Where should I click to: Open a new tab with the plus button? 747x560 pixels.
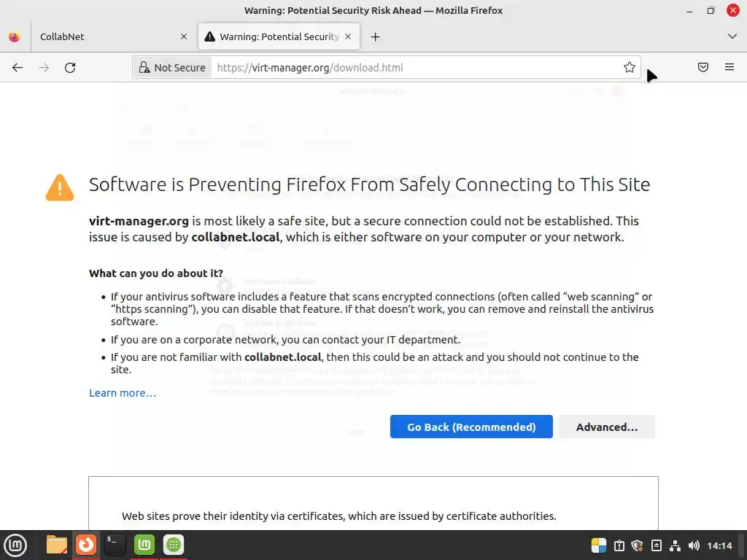[375, 36]
